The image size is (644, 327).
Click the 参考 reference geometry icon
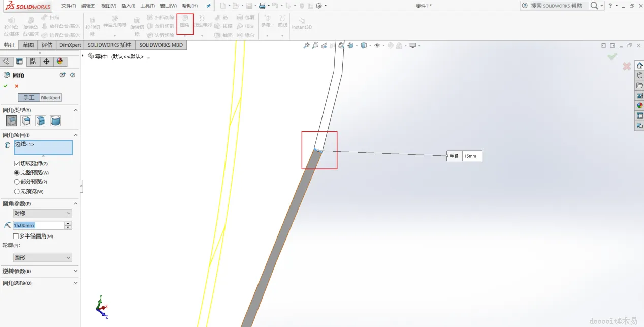pos(267,21)
